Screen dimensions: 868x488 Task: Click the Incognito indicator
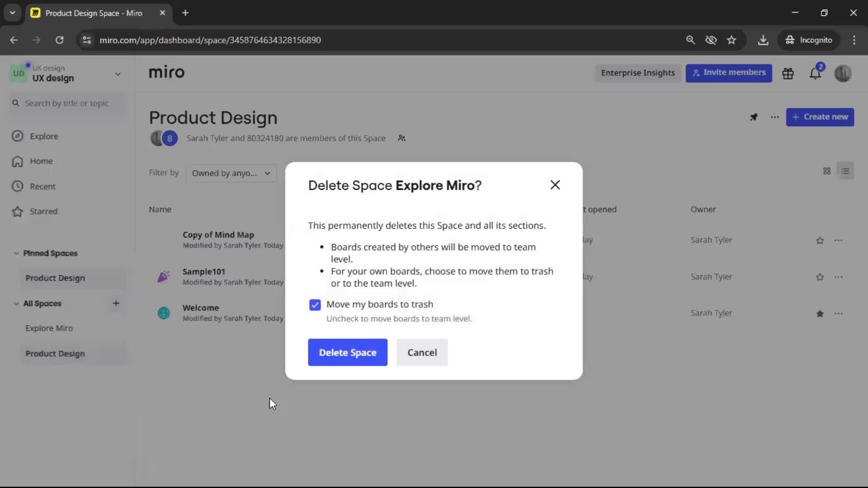click(808, 40)
